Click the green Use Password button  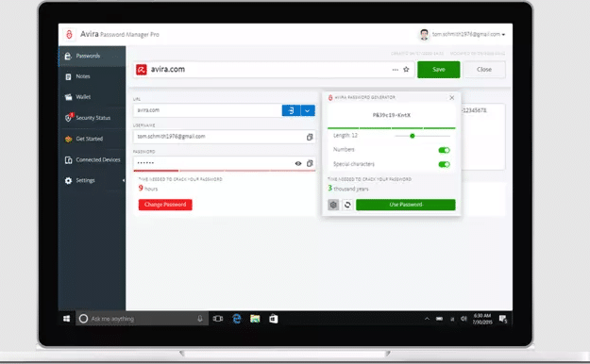[x=406, y=205]
